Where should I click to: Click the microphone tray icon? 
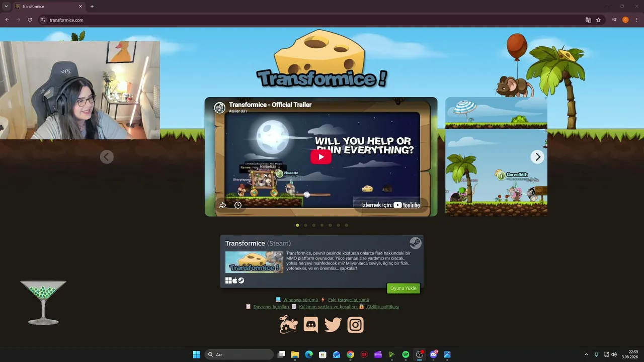pyautogui.click(x=596, y=354)
